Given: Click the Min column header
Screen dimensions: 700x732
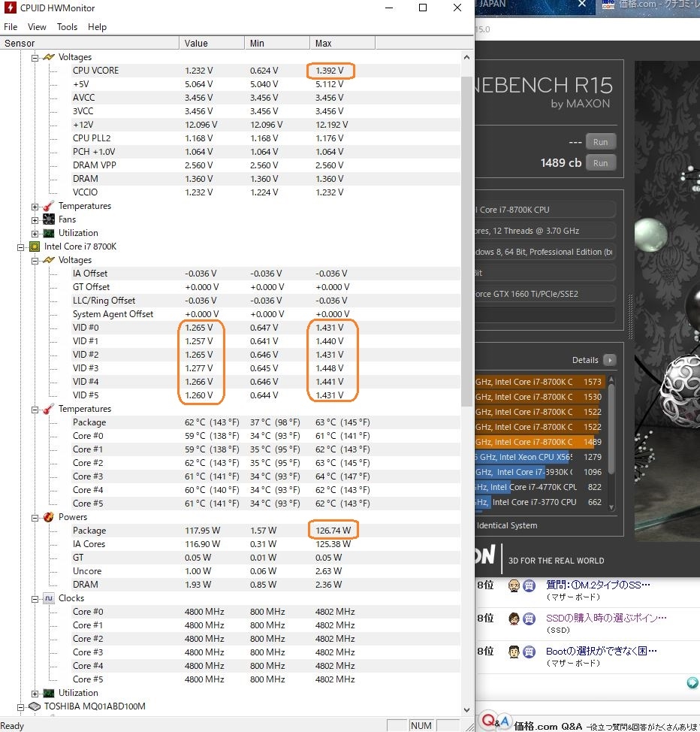Looking at the screenshot, I should click(x=277, y=44).
